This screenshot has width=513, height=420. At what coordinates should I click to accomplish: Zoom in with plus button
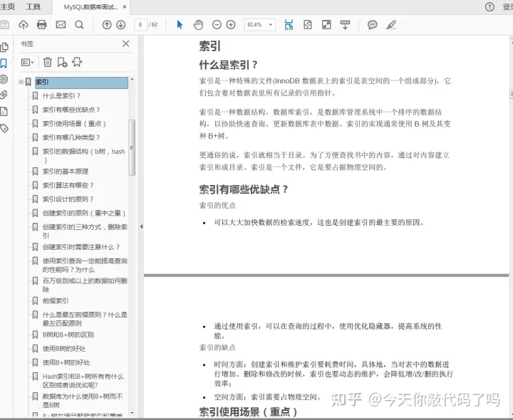click(231, 24)
